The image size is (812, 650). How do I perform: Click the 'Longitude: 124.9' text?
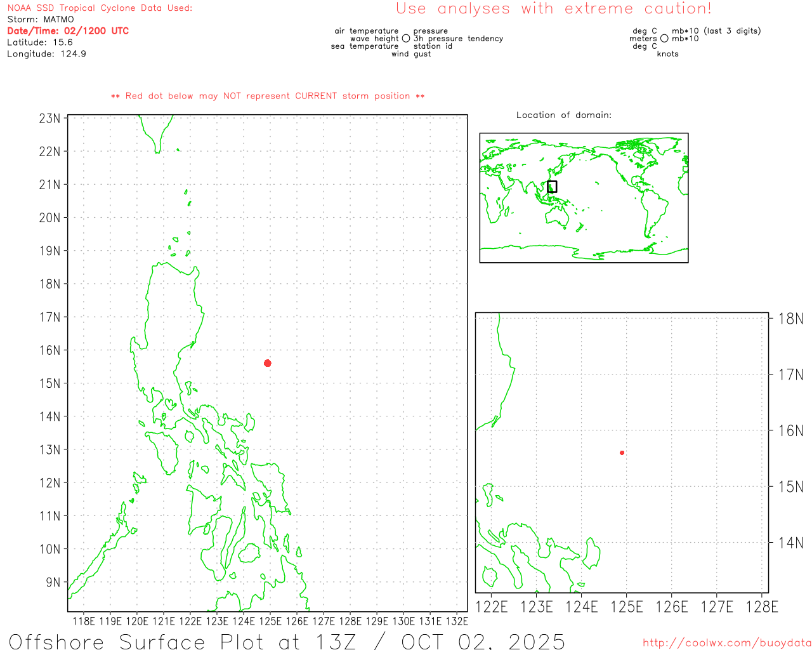coord(46,54)
